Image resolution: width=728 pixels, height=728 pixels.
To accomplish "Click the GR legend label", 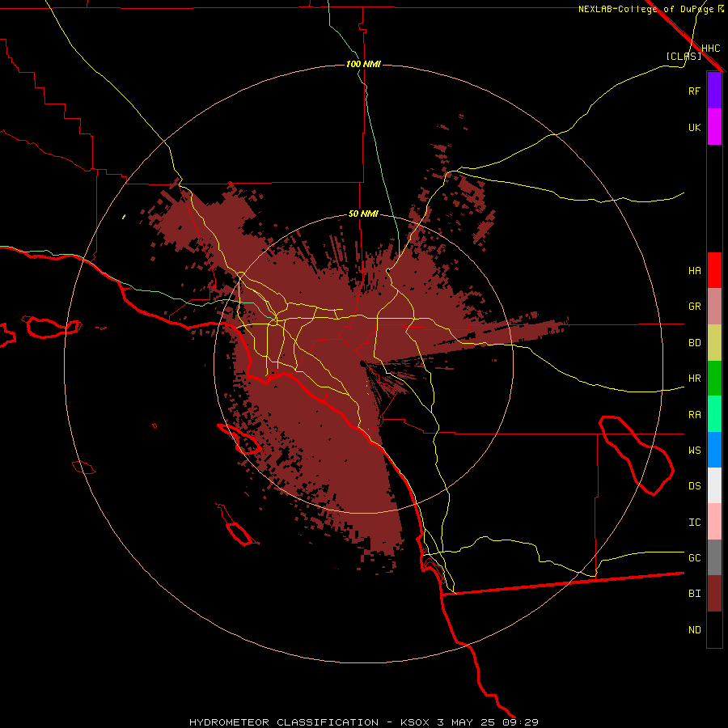I will point(694,307).
